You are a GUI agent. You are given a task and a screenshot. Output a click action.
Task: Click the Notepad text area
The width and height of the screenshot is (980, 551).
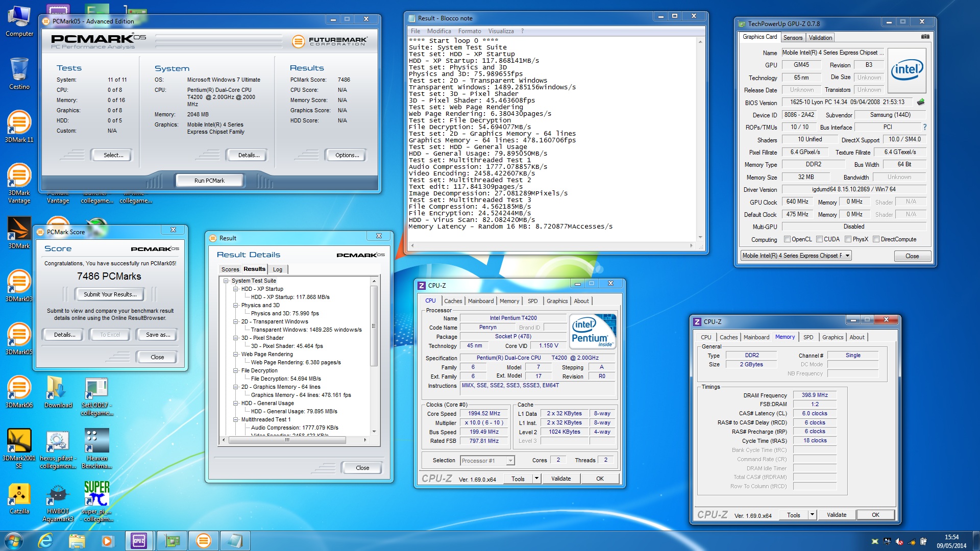tap(552, 139)
